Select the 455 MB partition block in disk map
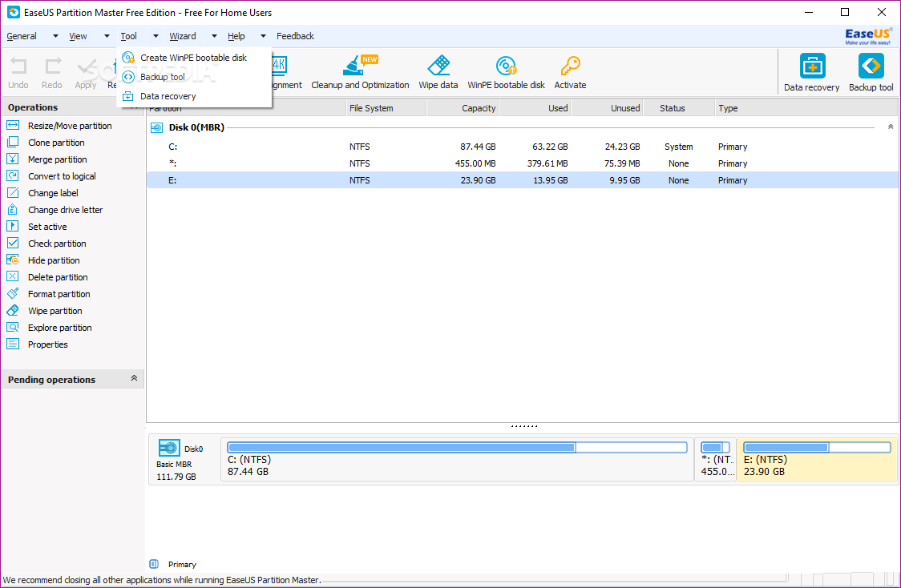The image size is (901, 588). coord(715,459)
